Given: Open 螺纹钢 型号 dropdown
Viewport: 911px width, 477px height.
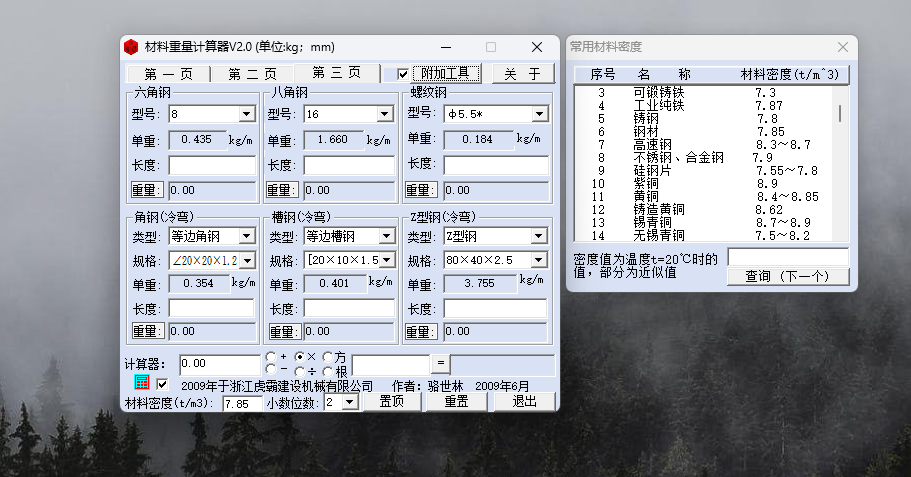Looking at the screenshot, I should point(539,114).
